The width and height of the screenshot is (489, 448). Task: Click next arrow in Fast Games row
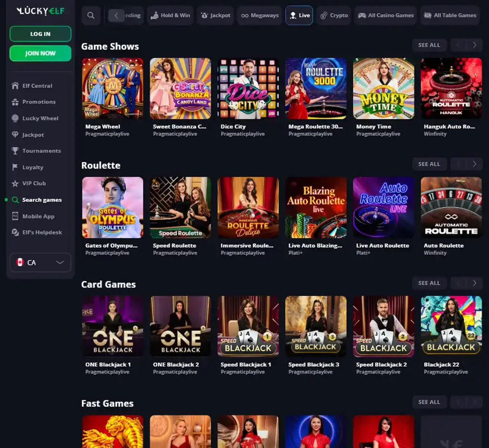pos(474,402)
